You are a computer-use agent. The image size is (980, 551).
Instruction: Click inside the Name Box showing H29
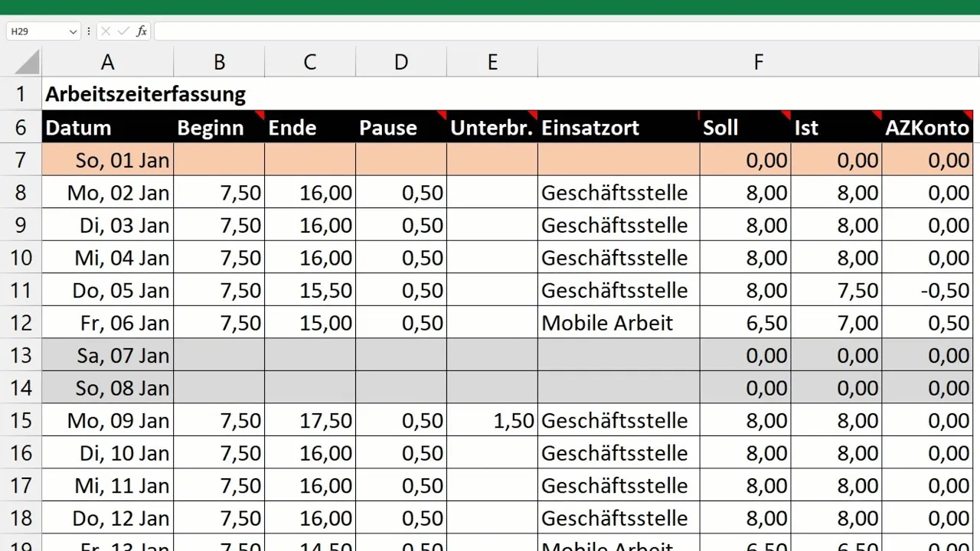(37, 31)
